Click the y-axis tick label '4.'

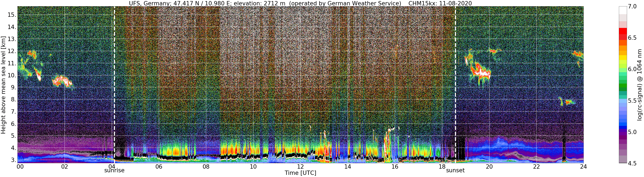(x=14, y=148)
